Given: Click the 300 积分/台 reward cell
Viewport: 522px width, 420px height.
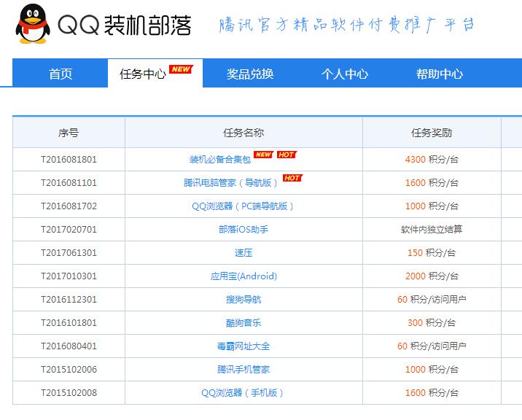Looking at the screenshot, I should [432, 323].
